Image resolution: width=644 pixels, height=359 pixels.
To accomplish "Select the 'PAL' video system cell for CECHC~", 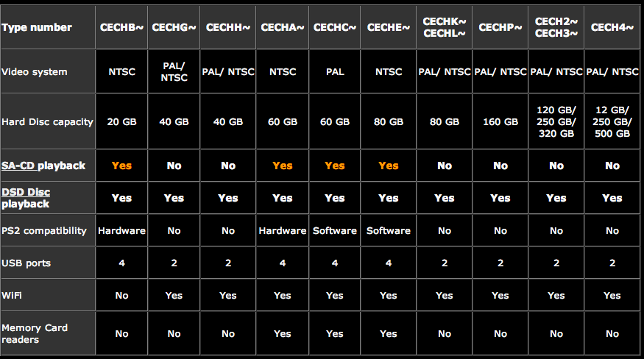I will tap(335, 71).
